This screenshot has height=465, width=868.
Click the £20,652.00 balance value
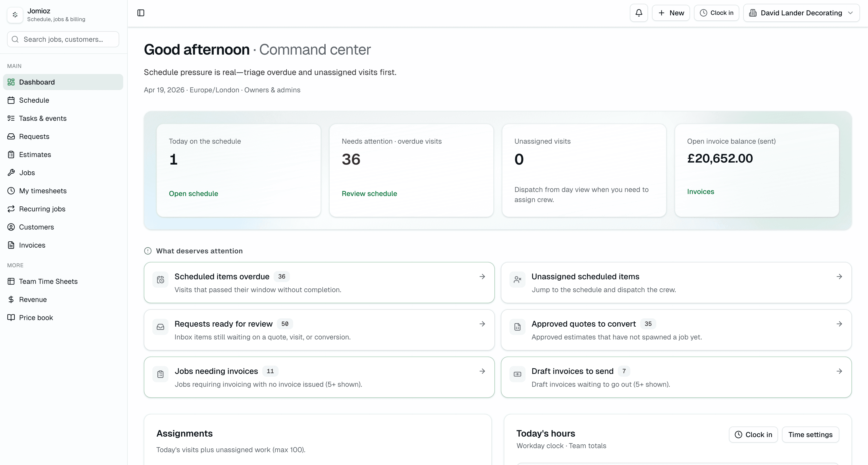pyautogui.click(x=720, y=159)
